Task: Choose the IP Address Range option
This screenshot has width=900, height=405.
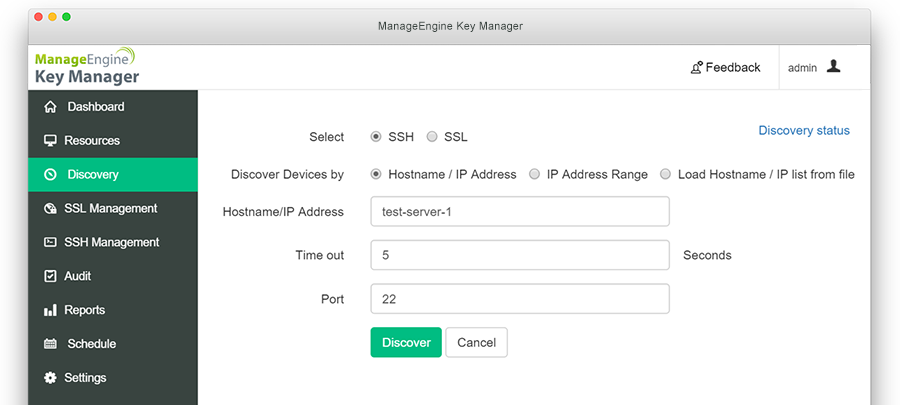Action: [535, 174]
